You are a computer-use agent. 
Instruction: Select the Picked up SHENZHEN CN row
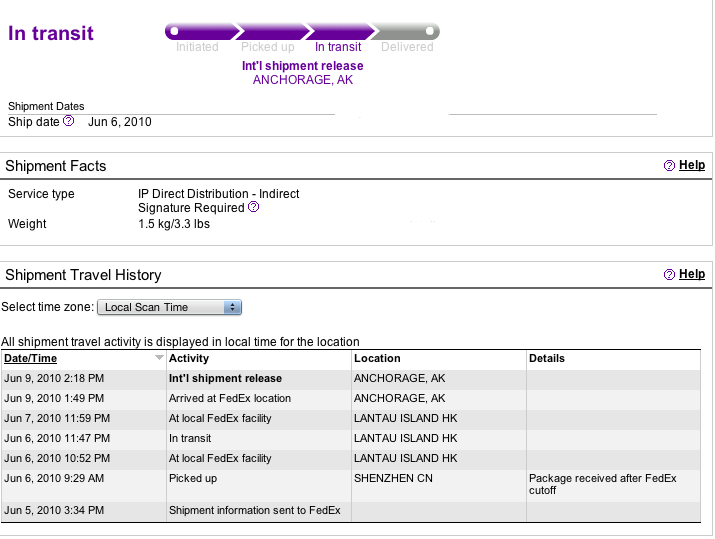[351, 485]
